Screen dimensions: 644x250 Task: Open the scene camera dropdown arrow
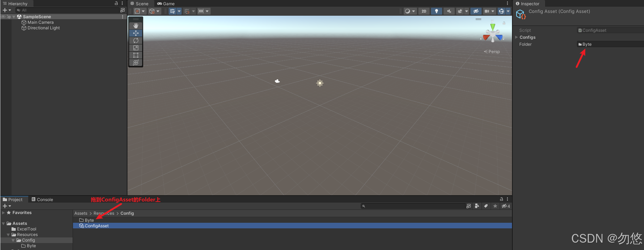point(493,11)
